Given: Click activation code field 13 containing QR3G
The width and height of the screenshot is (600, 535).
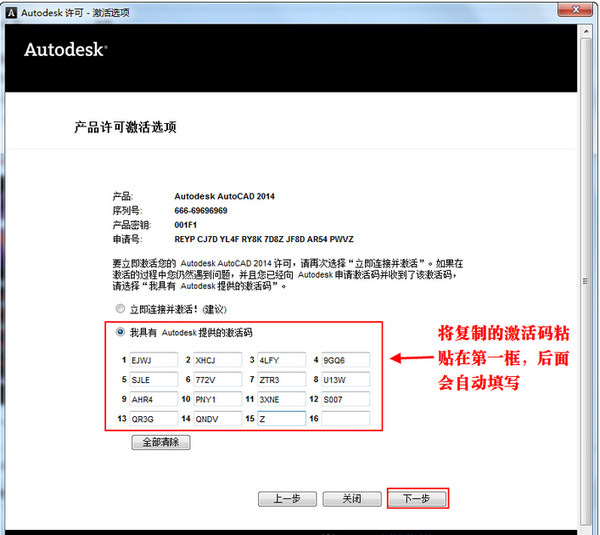Looking at the screenshot, I should pyautogui.click(x=153, y=419).
